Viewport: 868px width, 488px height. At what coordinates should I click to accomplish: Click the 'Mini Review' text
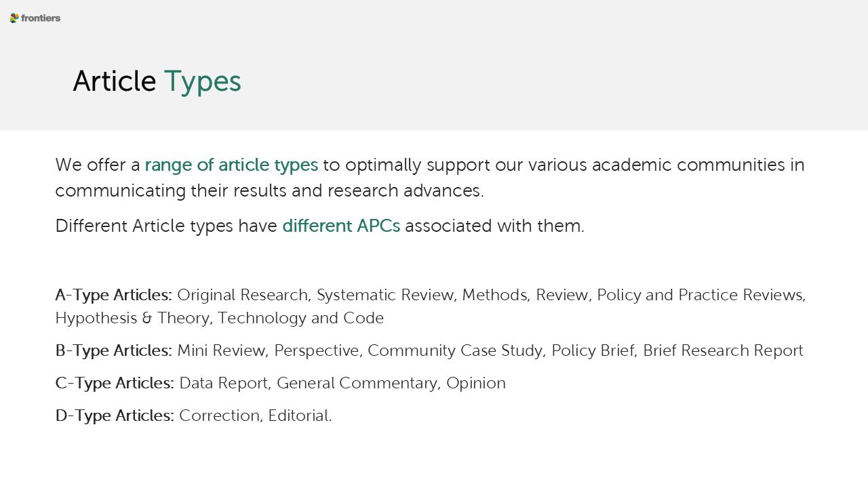point(220,350)
